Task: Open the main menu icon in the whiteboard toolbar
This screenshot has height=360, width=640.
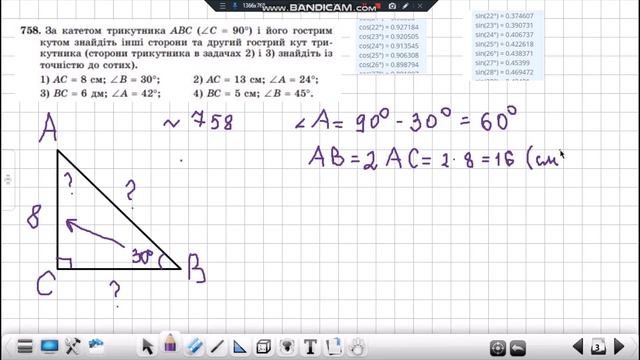Action: click(x=25, y=346)
